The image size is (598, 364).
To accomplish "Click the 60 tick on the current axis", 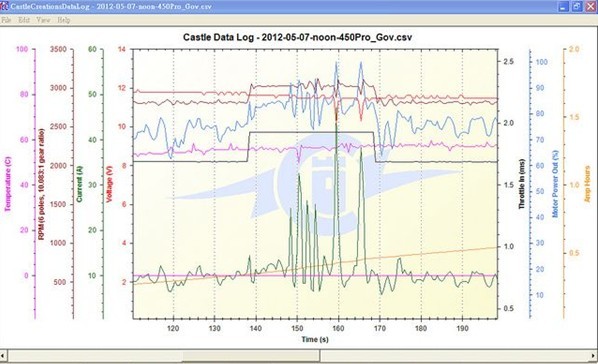I will click(x=92, y=49).
